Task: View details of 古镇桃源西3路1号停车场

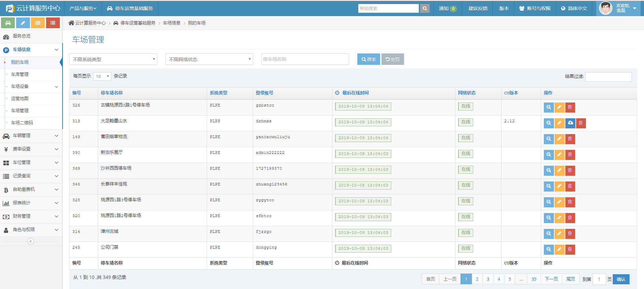Action: point(549,108)
